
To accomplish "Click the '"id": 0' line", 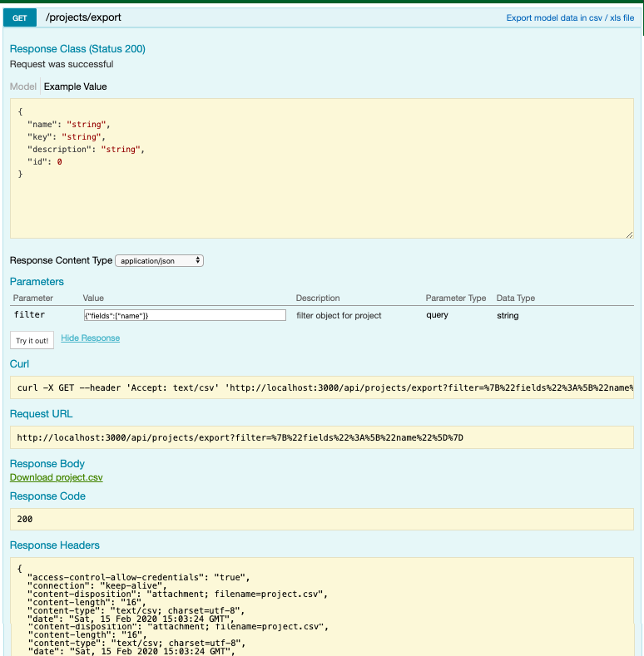I will (x=45, y=162).
